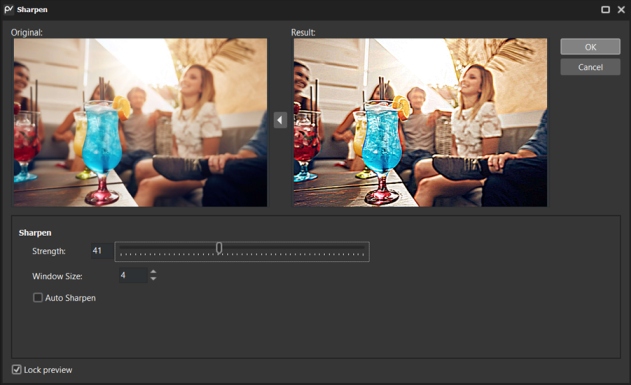Click the Strength slider handle
631x385 pixels.
click(219, 248)
